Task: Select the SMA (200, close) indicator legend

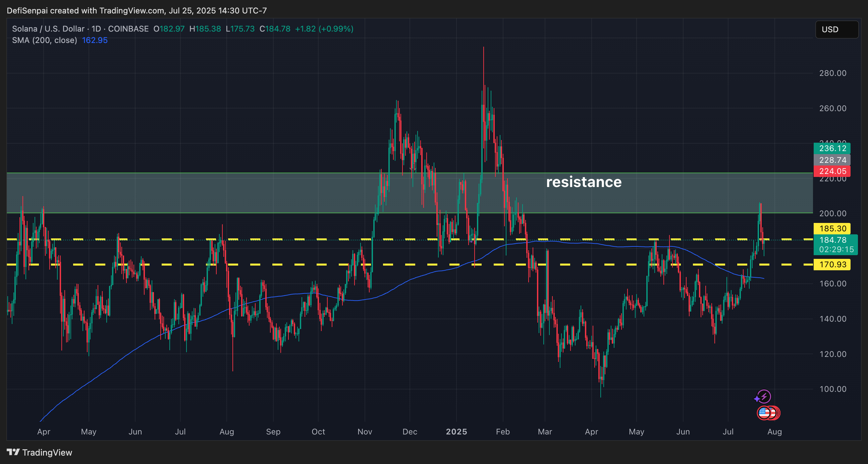Action: [x=45, y=40]
